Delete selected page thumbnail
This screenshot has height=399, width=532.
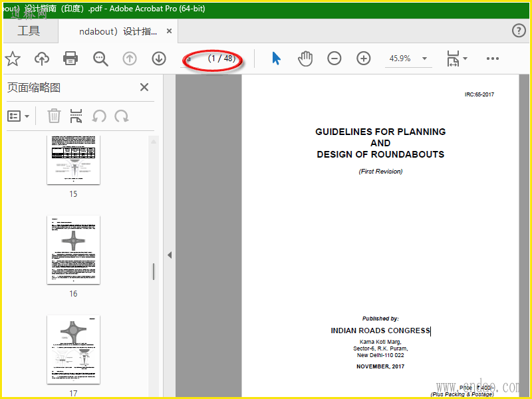click(54, 116)
